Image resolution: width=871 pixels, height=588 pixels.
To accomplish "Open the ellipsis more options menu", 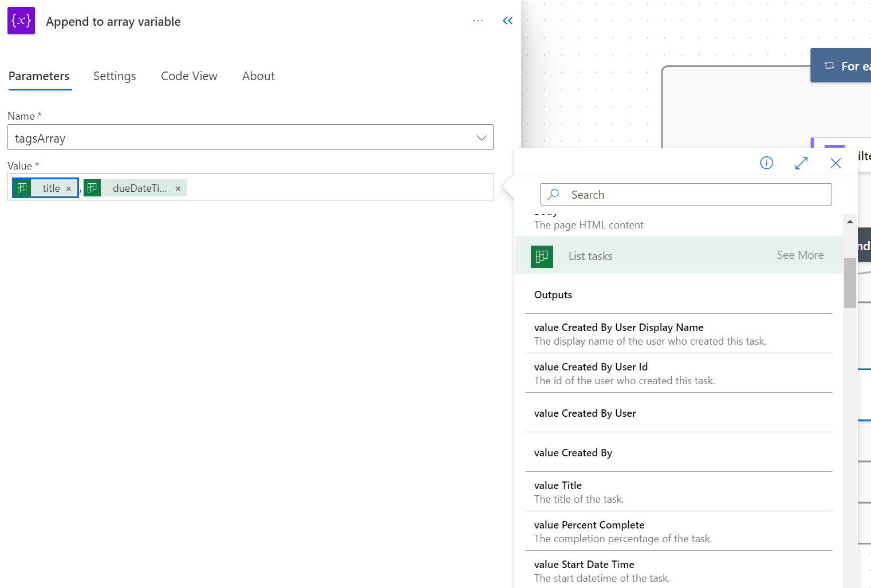I will click(x=478, y=21).
